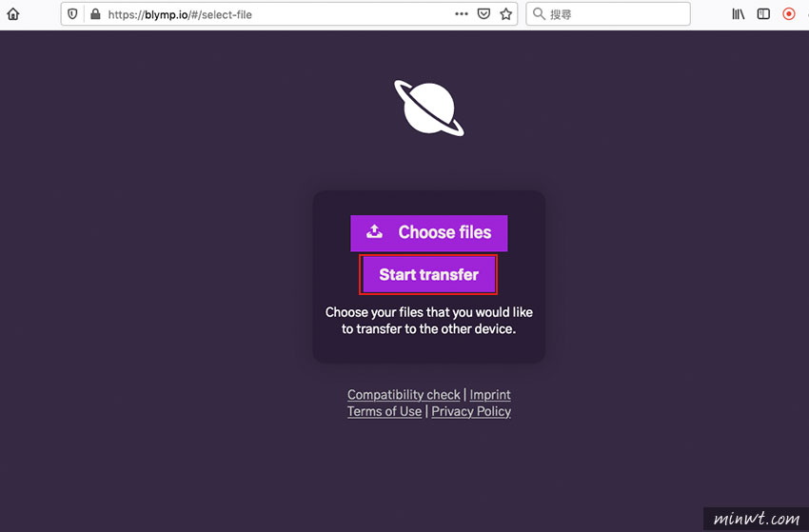Image resolution: width=809 pixels, height=532 pixels.
Task: Bookmark this page with the star icon
Action: 505,14
